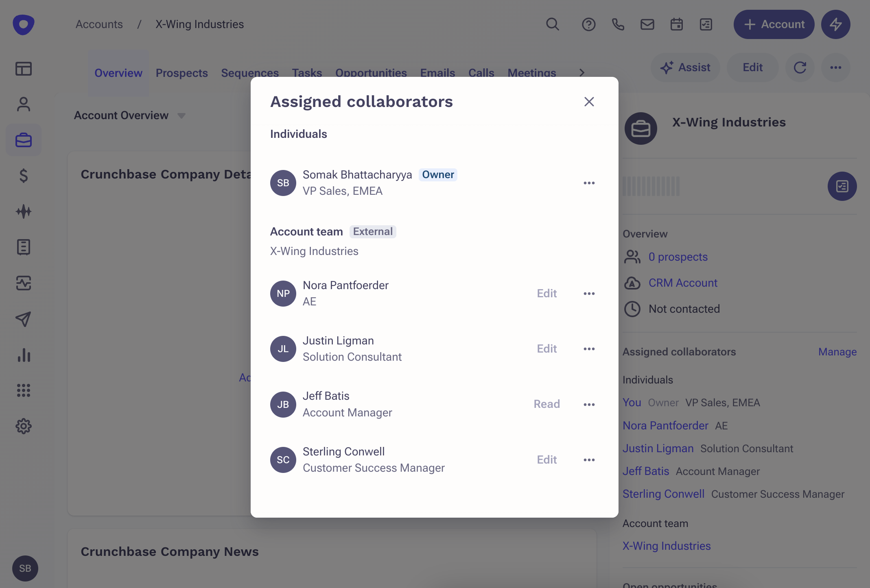
Task: Open the Settings gear icon in the sidebar
Action: coord(24,426)
